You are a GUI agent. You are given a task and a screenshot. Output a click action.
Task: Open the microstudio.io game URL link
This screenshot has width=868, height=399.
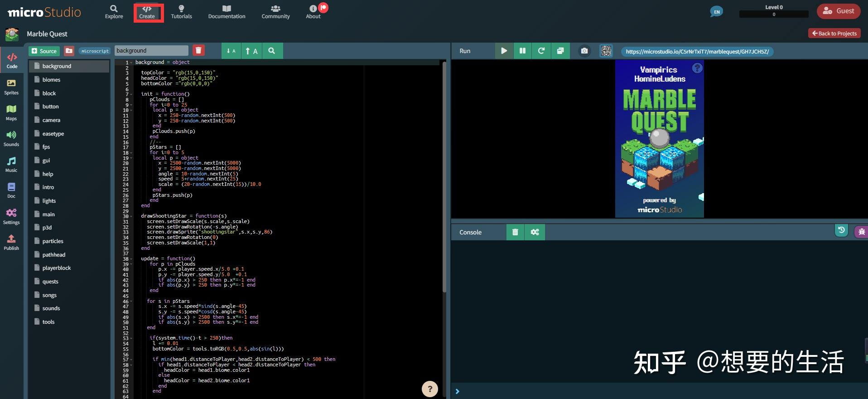tap(697, 52)
